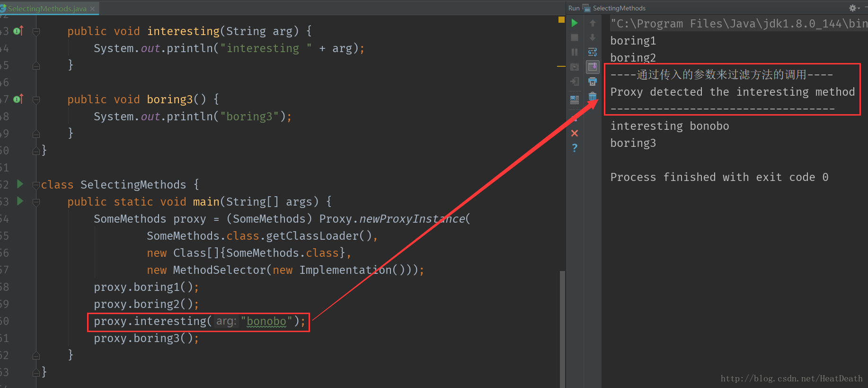Click the boring1 console output line
The height and width of the screenshot is (388, 868).
coord(633,41)
